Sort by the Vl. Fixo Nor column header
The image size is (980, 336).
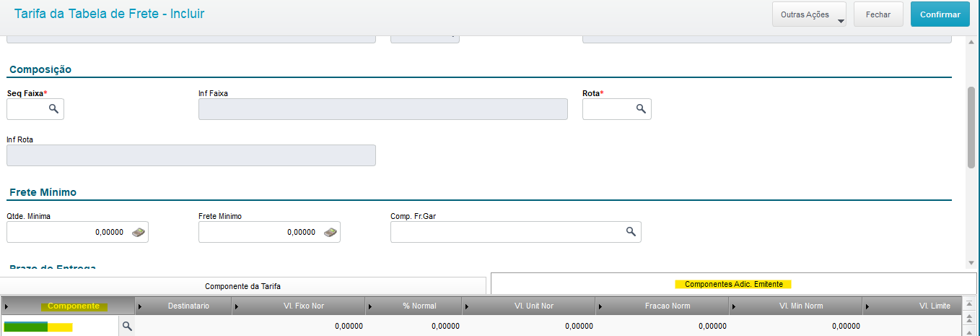[x=298, y=306]
